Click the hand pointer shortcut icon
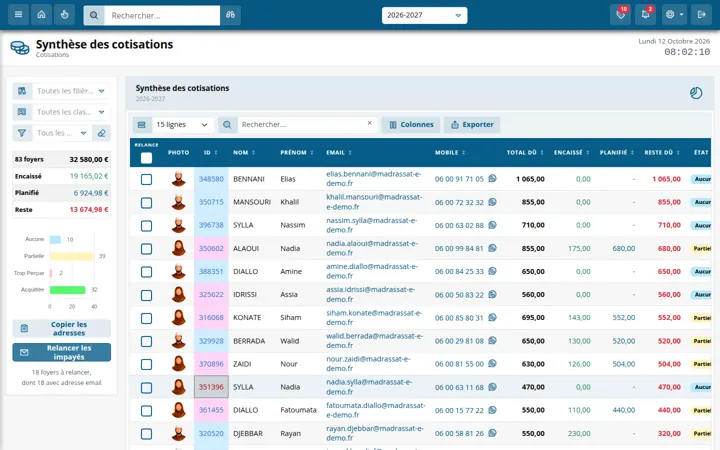 64,15
